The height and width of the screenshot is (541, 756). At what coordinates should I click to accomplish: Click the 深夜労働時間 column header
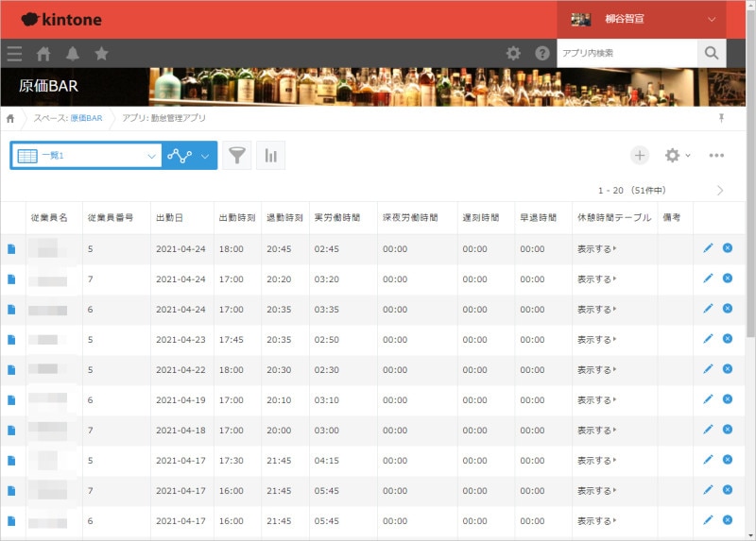(x=410, y=218)
